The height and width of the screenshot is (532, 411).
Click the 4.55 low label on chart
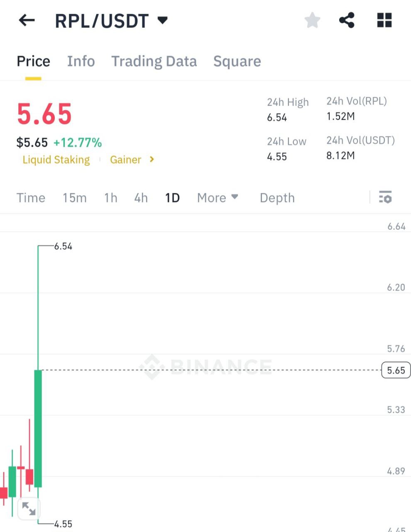click(x=63, y=524)
